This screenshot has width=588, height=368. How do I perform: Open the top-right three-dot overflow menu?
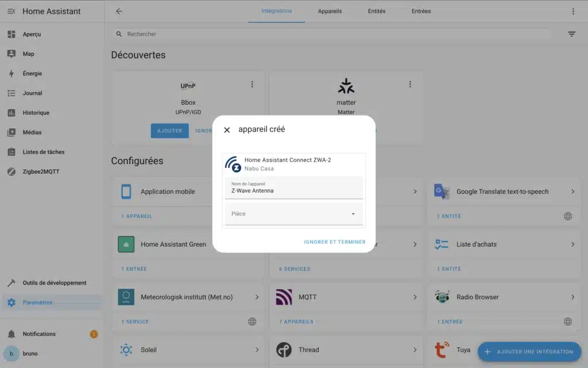573,11
